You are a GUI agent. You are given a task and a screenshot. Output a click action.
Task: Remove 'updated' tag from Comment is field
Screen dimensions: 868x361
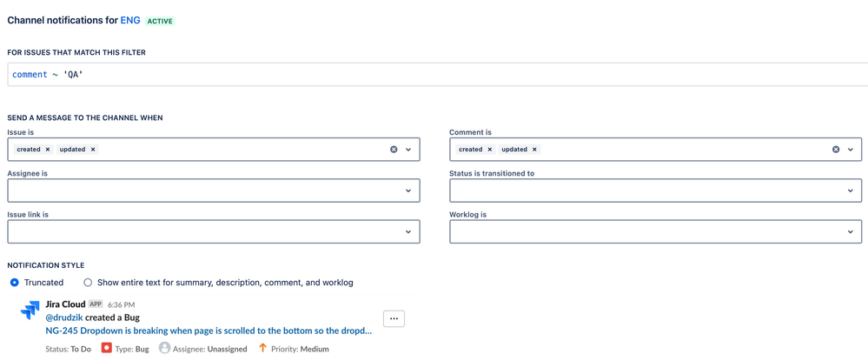[534, 149]
